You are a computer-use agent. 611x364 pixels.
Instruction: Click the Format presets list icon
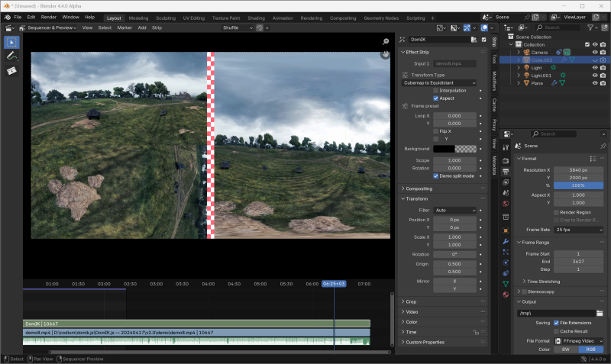(x=593, y=159)
